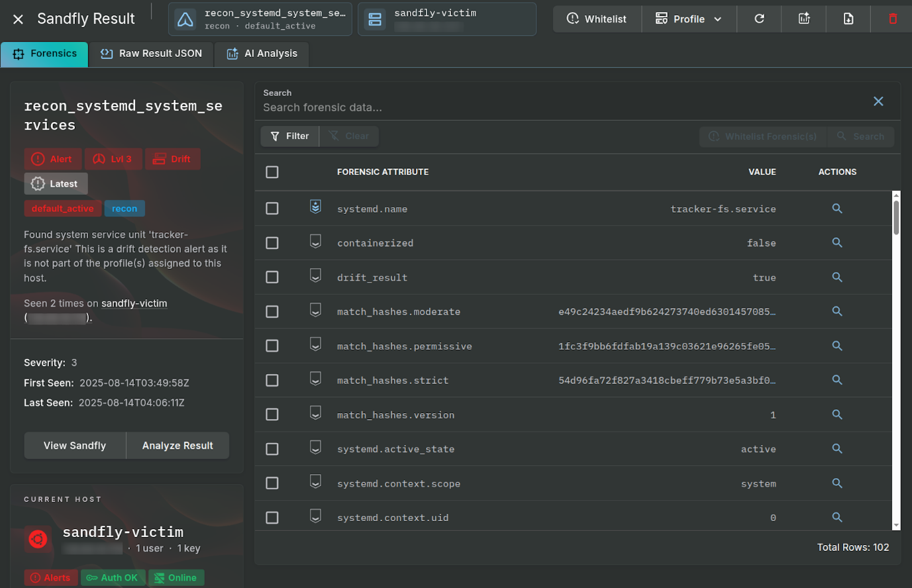
Task: Click magnifier icon in containerized row
Action: tap(837, 242)
